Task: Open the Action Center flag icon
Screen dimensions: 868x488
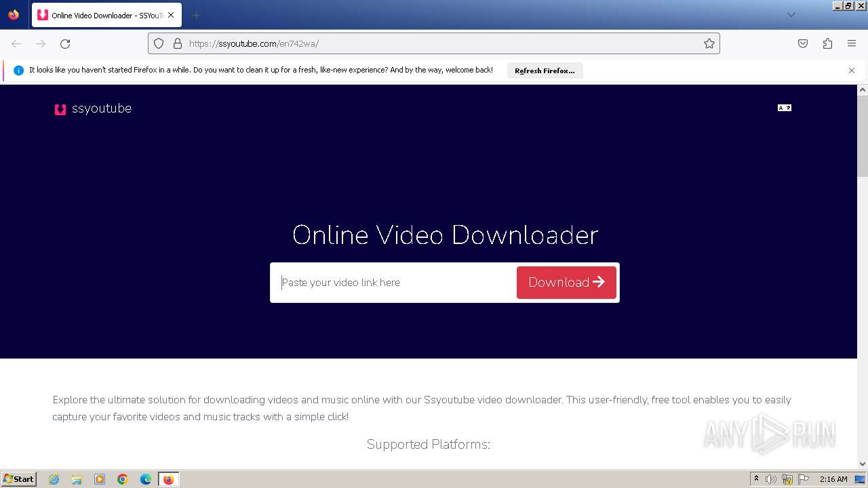Action: click(x=804, y=479)
